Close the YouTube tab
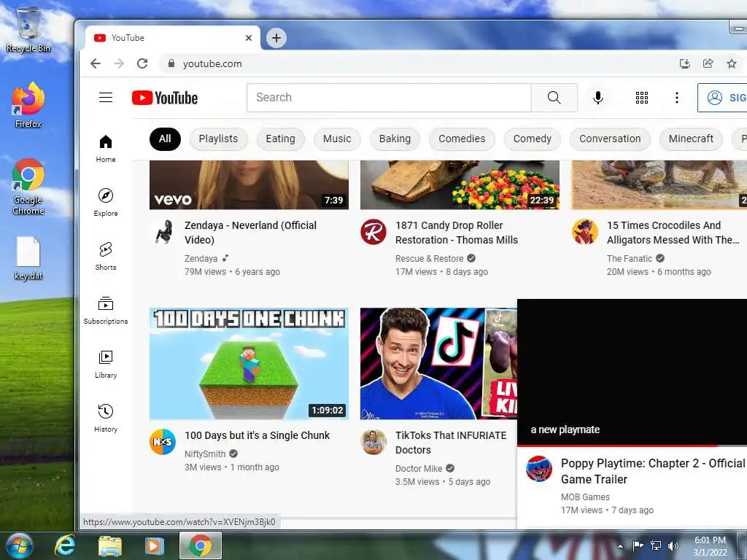747x560 pixels. click(249, 38)
